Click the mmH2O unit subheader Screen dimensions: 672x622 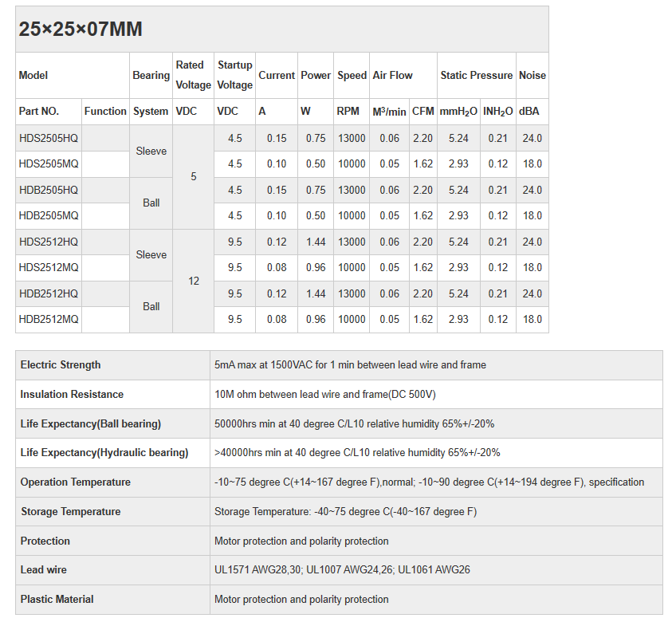pos(458,112)
